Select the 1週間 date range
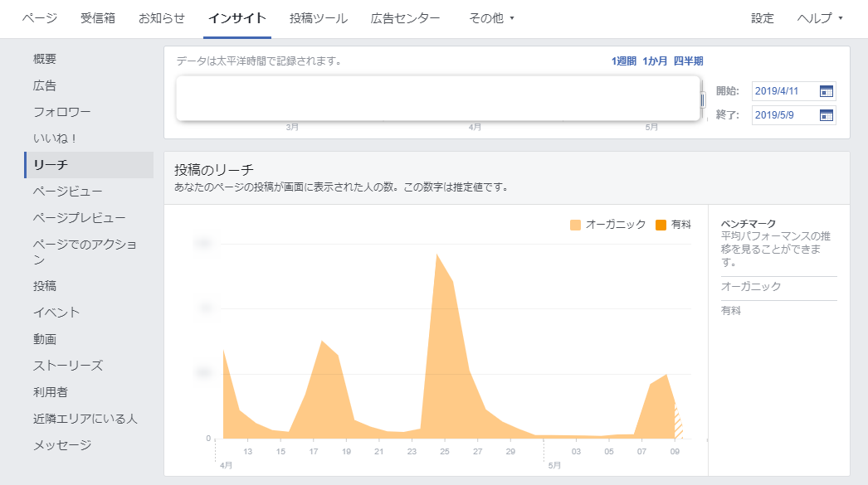This screenshot has width=868, height=485. (624, 61)
